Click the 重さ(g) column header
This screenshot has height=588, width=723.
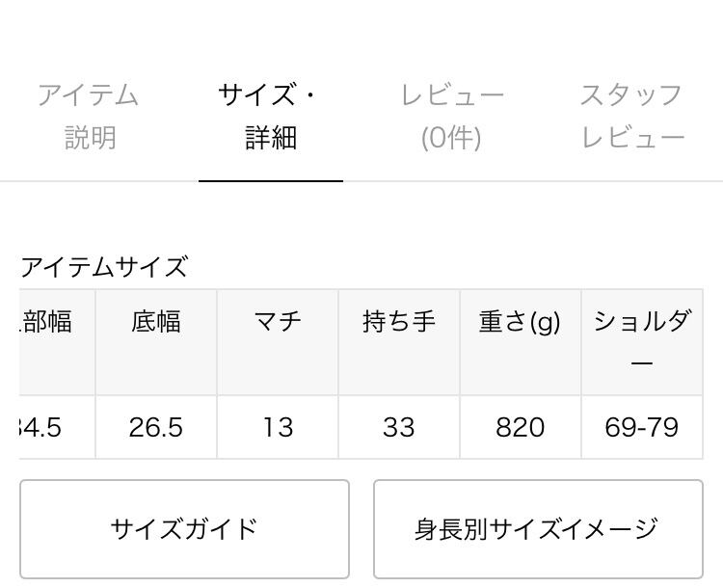521,323
